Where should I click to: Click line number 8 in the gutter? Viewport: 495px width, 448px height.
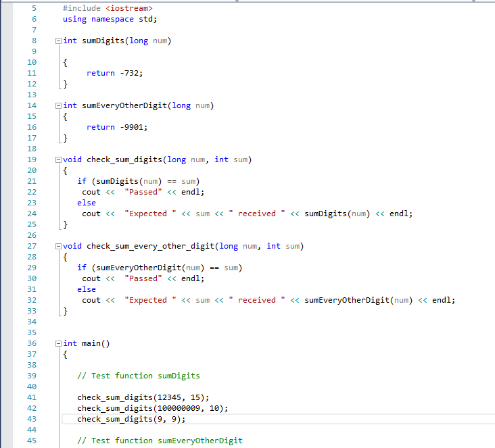pyautogui.click(x=34, y=41)
